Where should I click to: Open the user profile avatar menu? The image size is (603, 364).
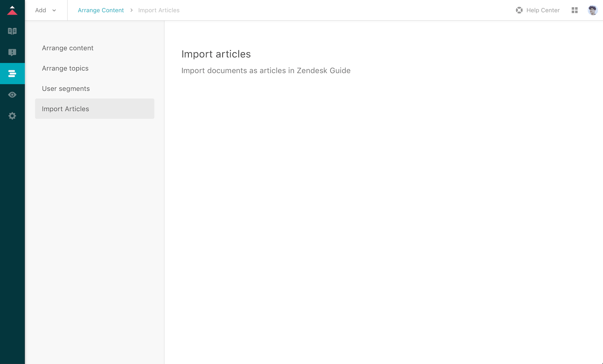click(592, 10)
